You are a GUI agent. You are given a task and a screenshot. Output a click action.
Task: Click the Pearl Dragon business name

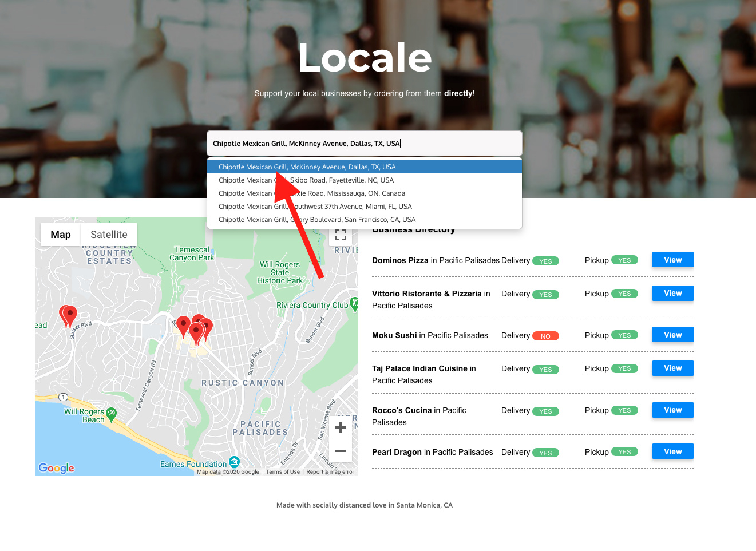pos(397,452)
